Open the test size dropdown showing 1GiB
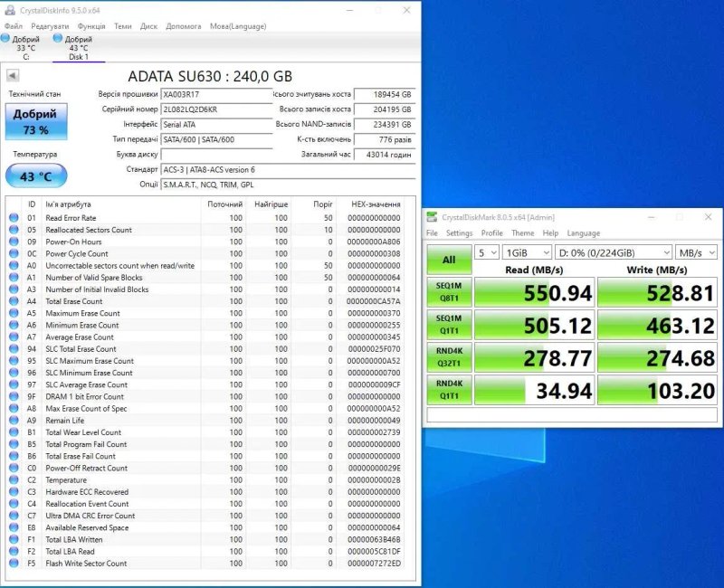This screenshot has width=724, height=588. click(527, 252)
